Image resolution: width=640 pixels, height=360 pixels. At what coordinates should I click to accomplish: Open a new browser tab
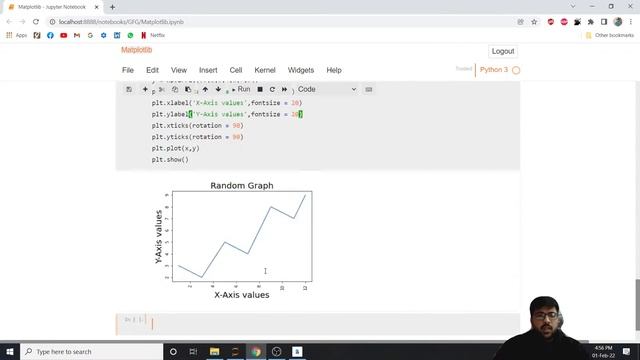tap(112, 7)
